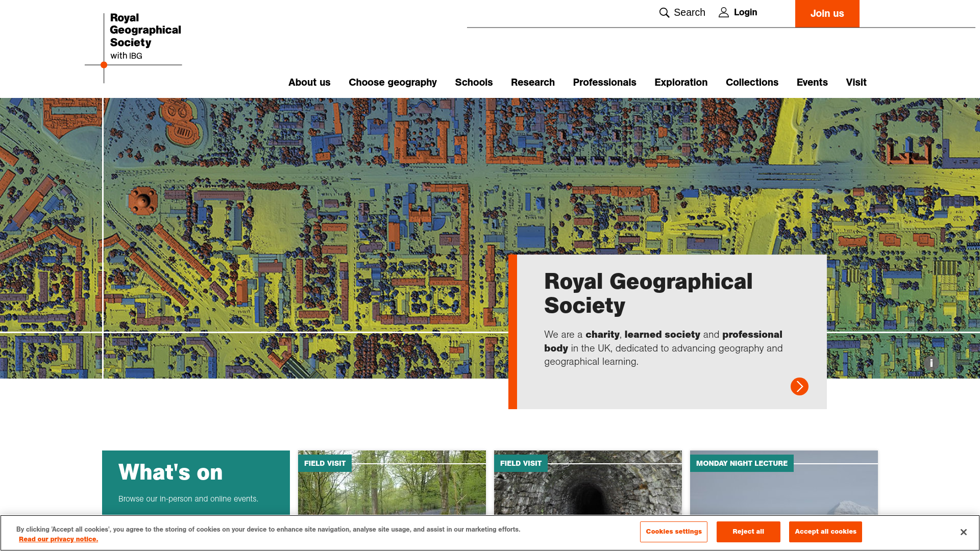Open the What's on events panel

(196, 483)
